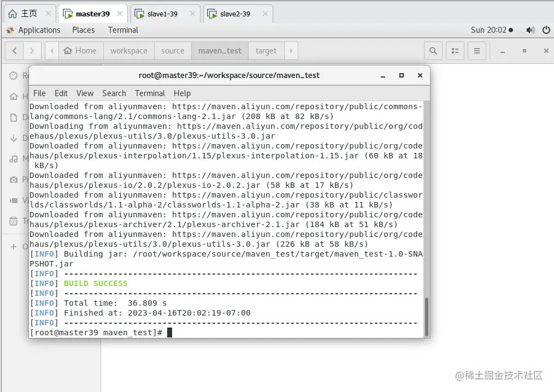Close the file manager window
The image size is (554, 392).
(546, 51)
